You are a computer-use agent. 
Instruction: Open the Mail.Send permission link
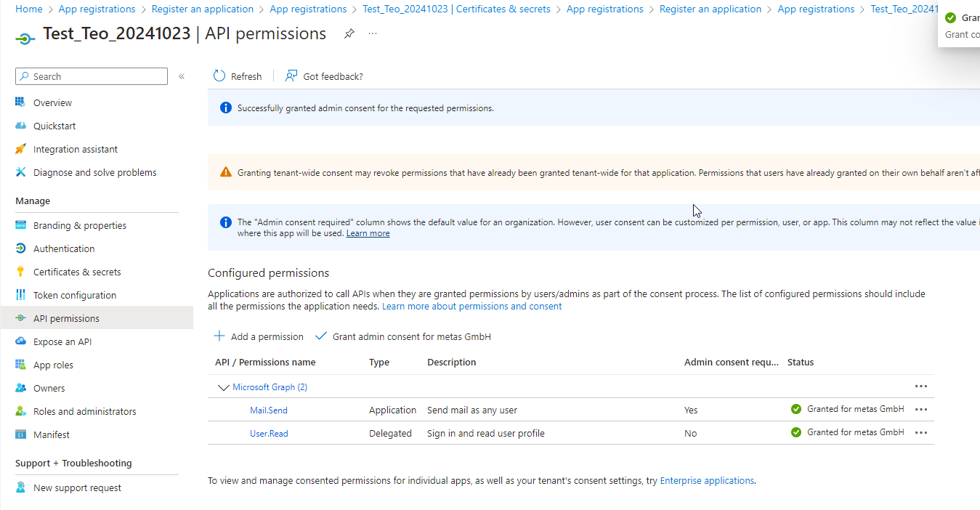point(269,410)
